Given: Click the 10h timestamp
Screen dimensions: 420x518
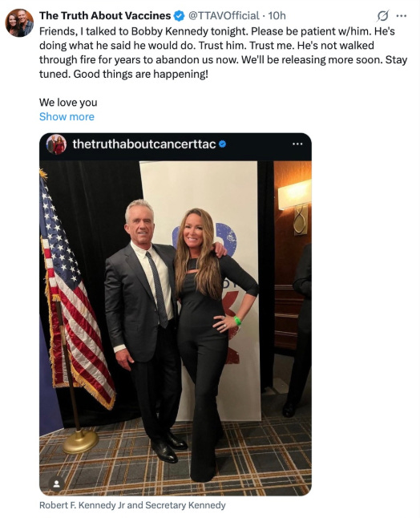Looking at the screenshot, I should pos(277,15).
